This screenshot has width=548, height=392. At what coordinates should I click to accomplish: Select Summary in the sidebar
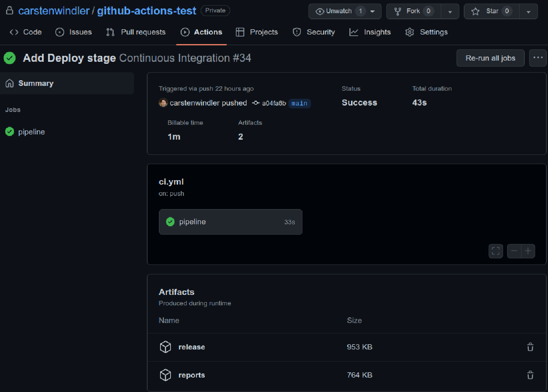point(67,83)
